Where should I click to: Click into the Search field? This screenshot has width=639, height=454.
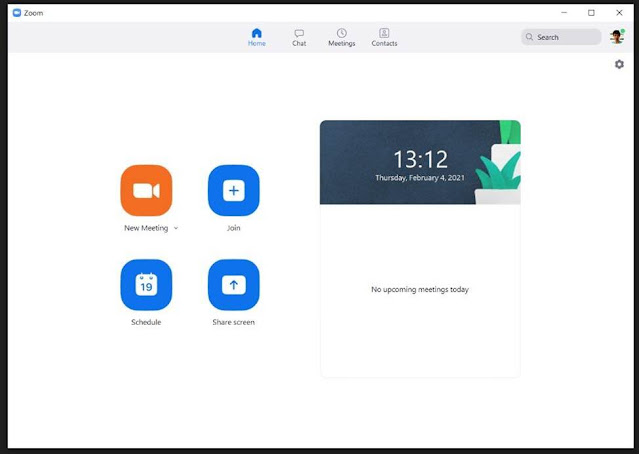(x=561, y=37)
